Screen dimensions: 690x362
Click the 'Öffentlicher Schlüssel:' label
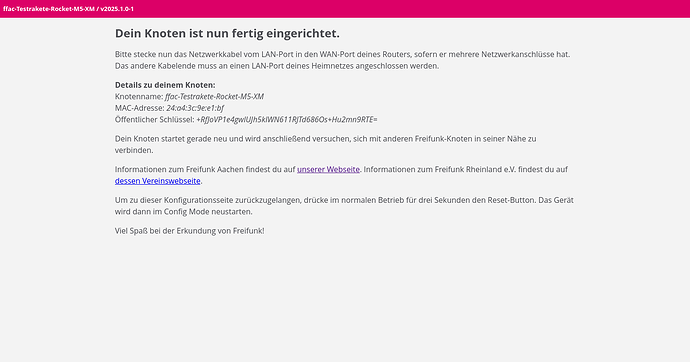tap(154, 120)
